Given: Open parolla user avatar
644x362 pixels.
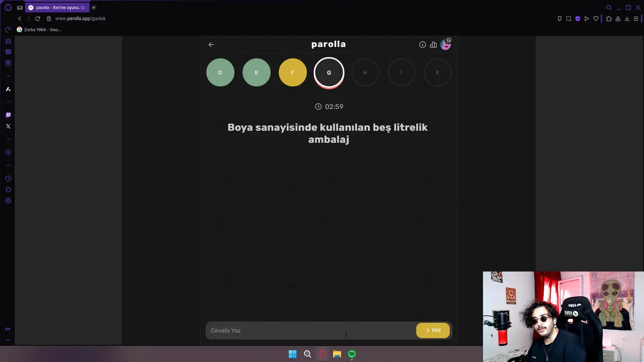Looking at the screenshot, I should click(x=446, y=44).
